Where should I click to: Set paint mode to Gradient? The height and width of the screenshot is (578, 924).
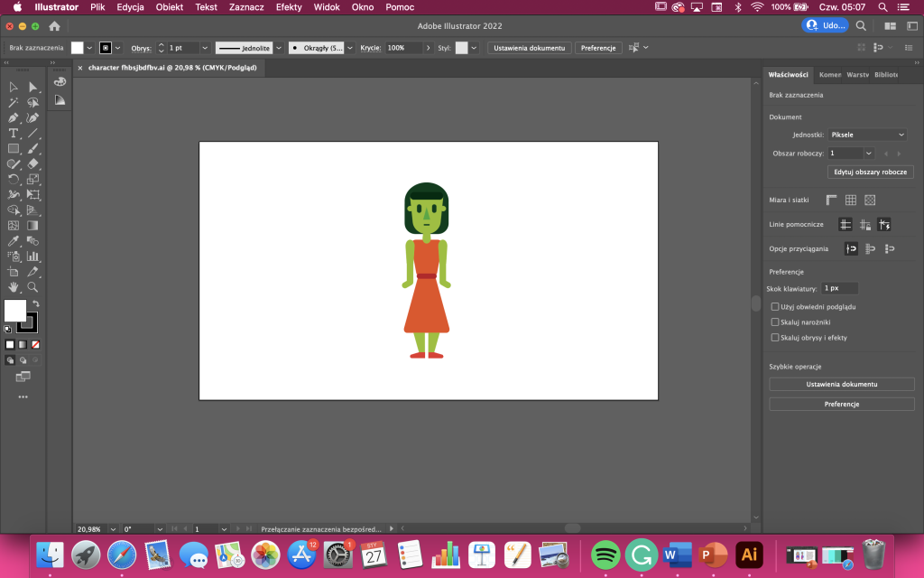[23, 344]
